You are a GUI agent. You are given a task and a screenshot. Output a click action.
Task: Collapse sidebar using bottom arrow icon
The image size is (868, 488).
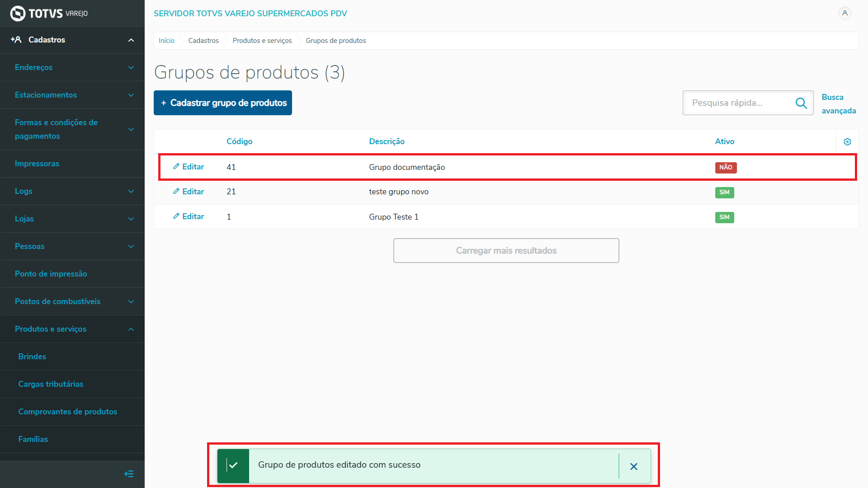point(129,474)
